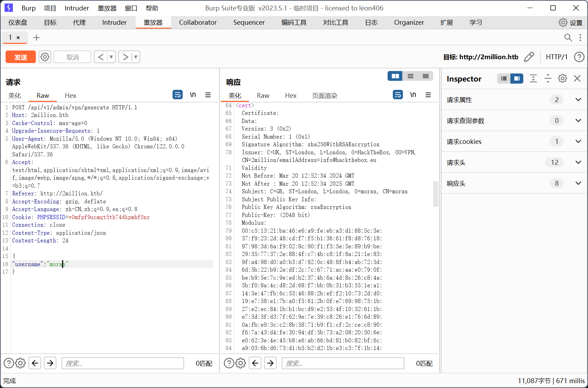Expand the 请求cookies section
The width and height of the screenshot is (588, 388).
(x=578, y=141)
